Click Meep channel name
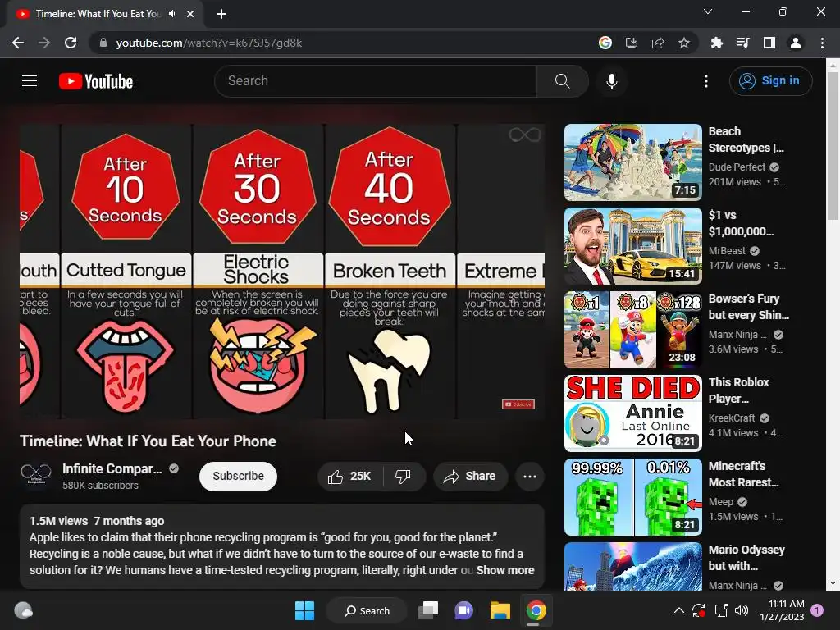The image size is (840, 630). coord(720,501)
